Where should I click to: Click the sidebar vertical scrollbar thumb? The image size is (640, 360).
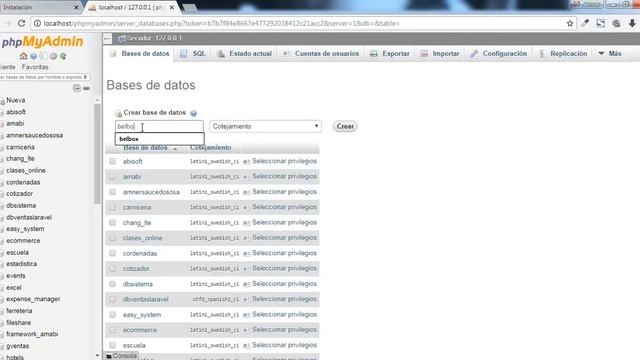tap(97, 153)
